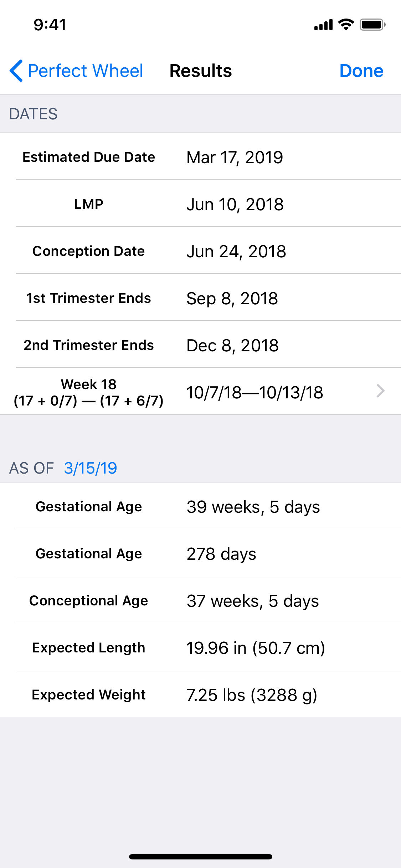This screenshot has height=868, width=401.
Task: Tap the battery status icon
Action: point(372,25)
